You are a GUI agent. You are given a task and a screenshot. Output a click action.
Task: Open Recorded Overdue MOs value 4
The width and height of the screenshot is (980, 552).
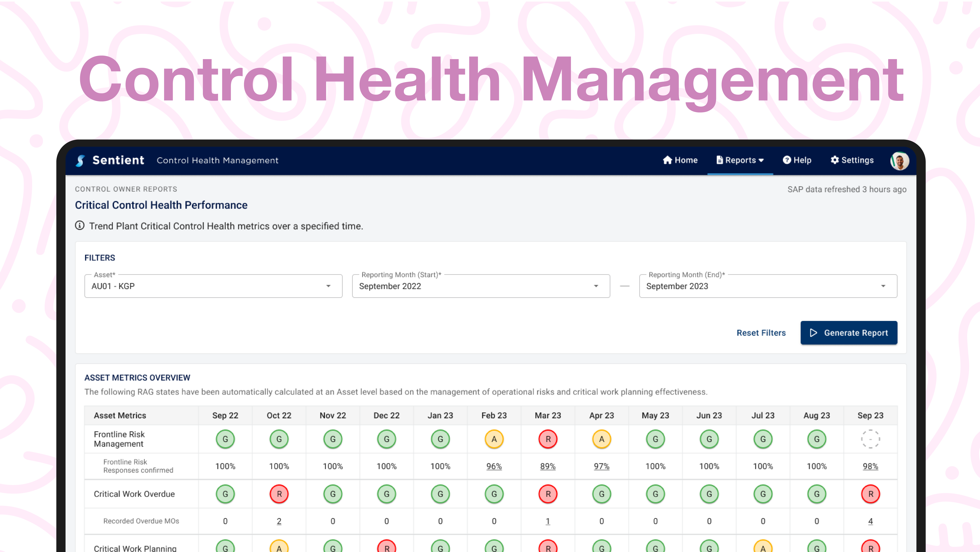pyautogui.click(x=870, y=521)
